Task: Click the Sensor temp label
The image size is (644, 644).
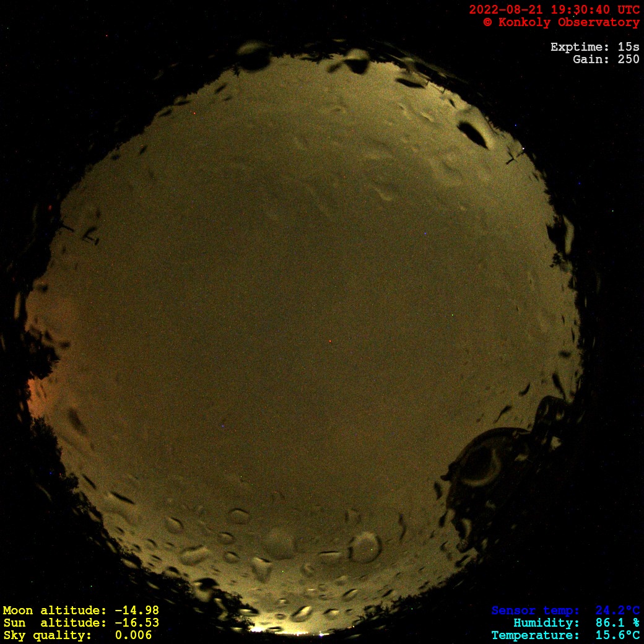Action: (535, 611)
